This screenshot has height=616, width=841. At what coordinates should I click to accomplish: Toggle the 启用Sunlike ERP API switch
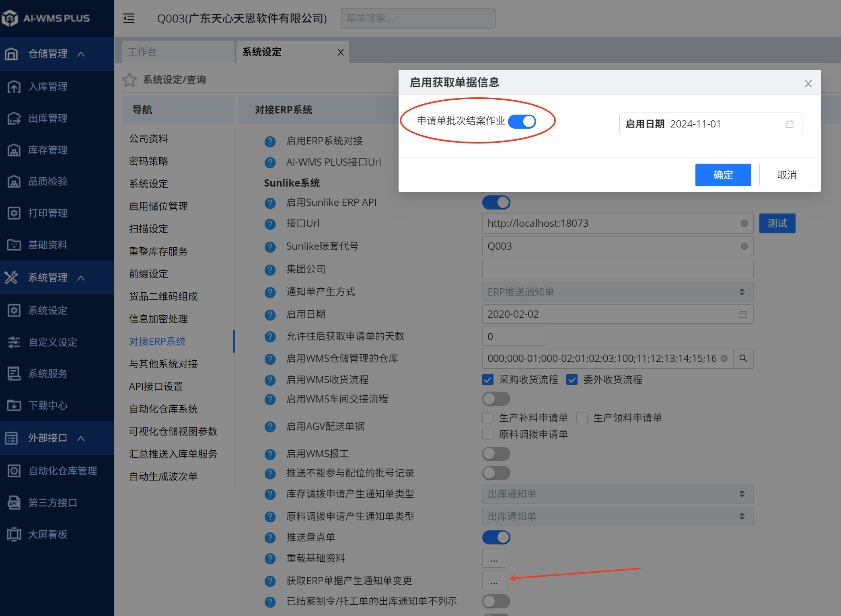496,202
